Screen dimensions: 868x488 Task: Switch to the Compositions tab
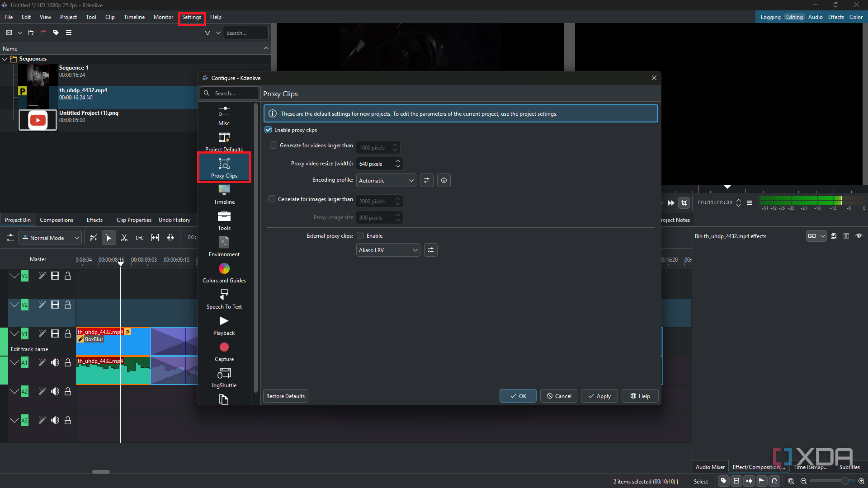[x=57, y=220]
